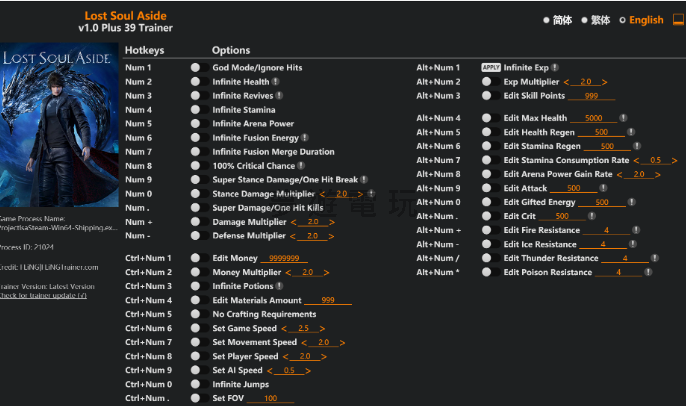Click the info icon beside Infinite Potions
686x406 pixels.
coord(279,286)
